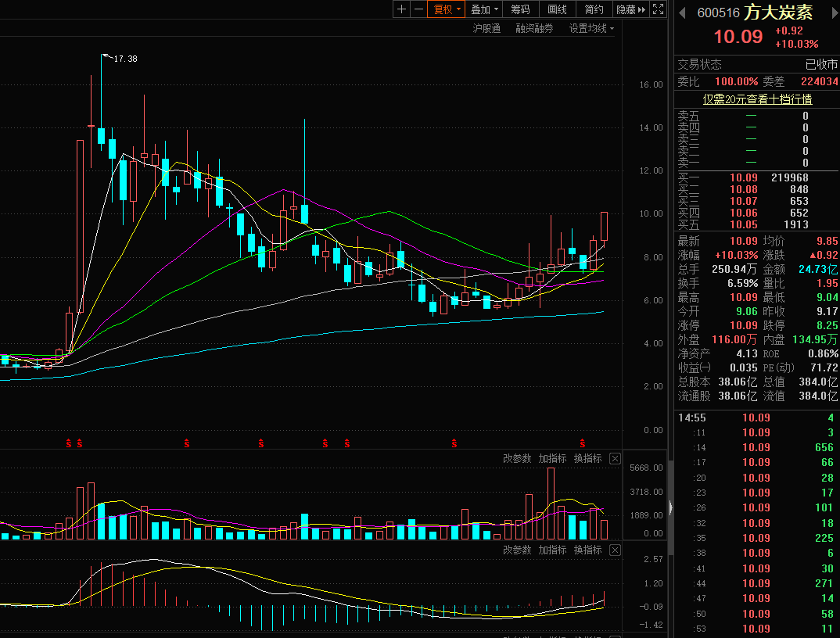This screenshot has height=638, width=840.
Task: Zoom in chart with plus button
Action: pos(401,9)
